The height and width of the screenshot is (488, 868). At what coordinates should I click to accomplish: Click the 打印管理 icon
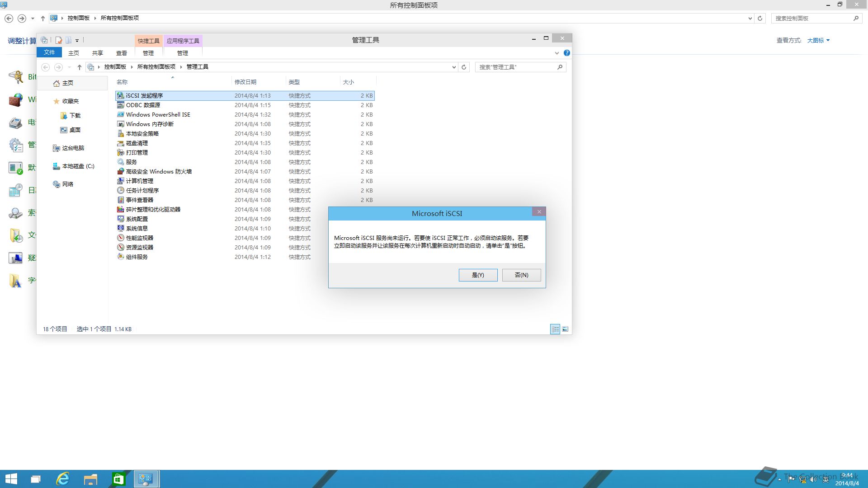[120, 152]
